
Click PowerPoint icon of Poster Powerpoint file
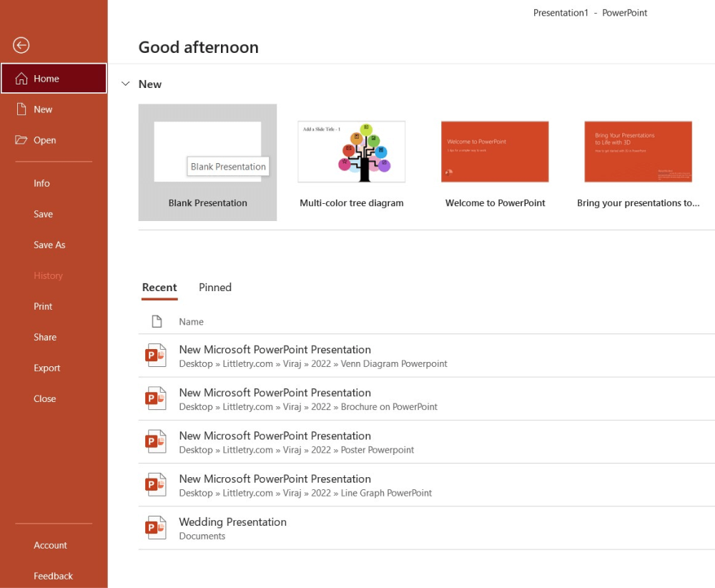(x=156, y=441)
